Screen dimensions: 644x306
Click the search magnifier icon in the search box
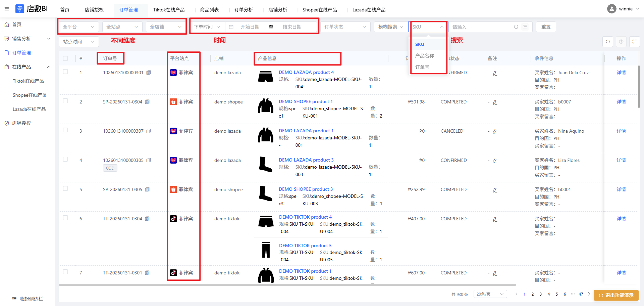516,27
